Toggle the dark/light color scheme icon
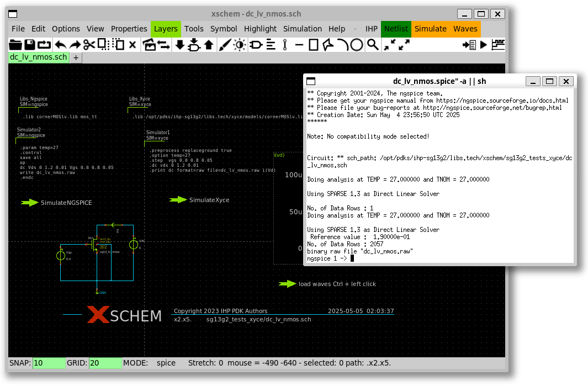Screen dimensions: 588x386 click(240, 45)
